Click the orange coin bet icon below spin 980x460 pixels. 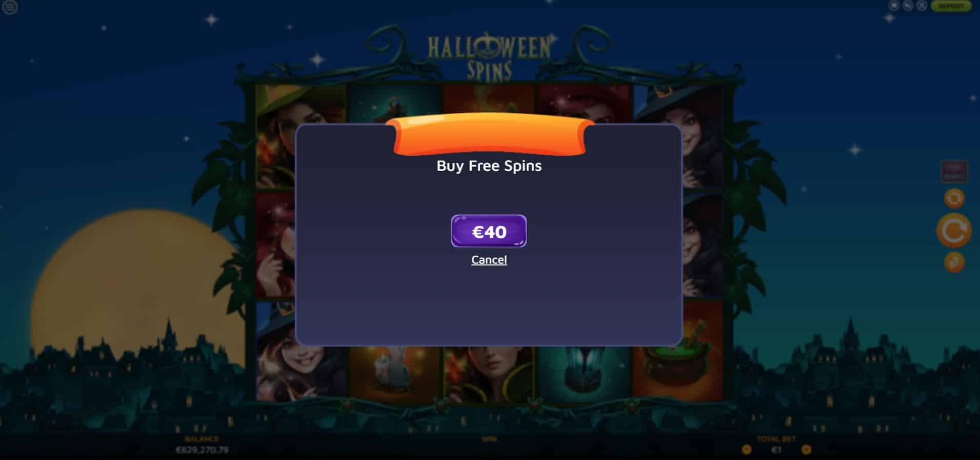(x=954, y=263)
